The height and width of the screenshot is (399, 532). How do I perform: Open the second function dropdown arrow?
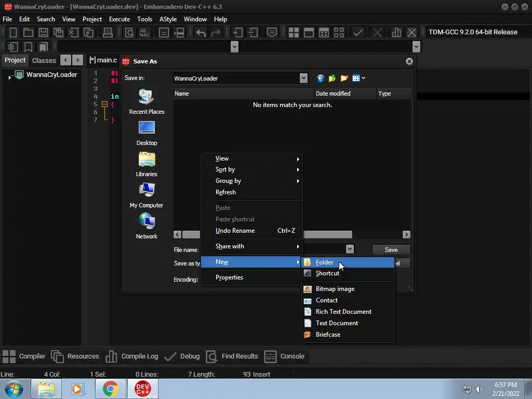coord(416,47)
